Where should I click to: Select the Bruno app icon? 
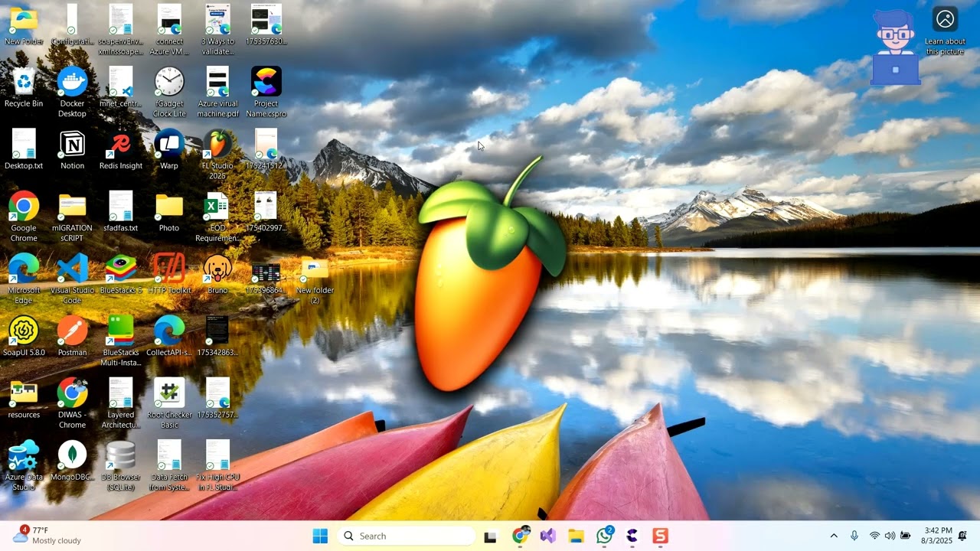(x=217, y=269)
